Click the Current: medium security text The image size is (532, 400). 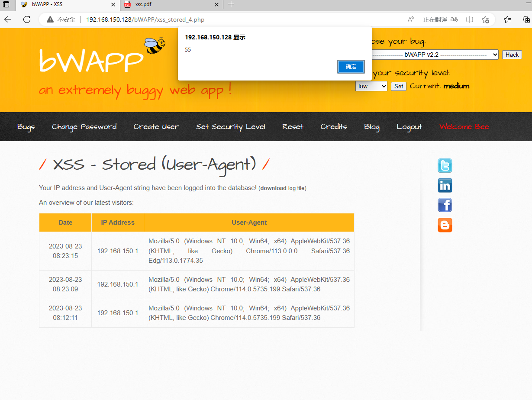440,86
